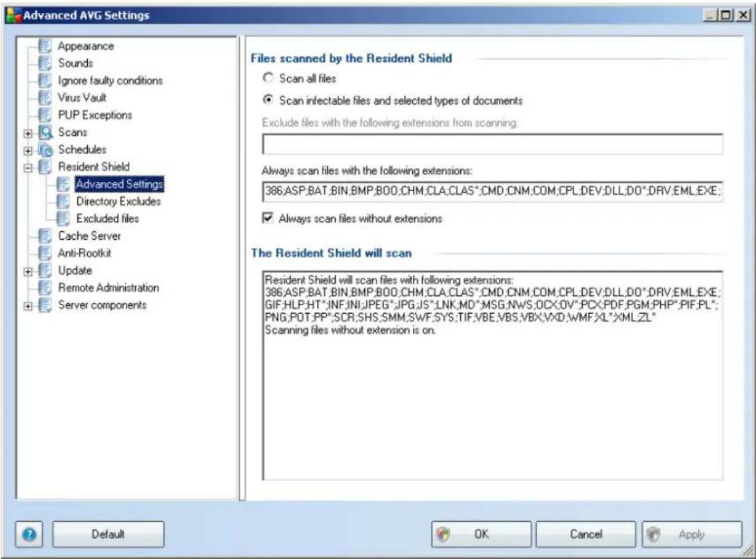756x559 pixels.
Task: Click the Update label in the tree
Action: [75, 271]
